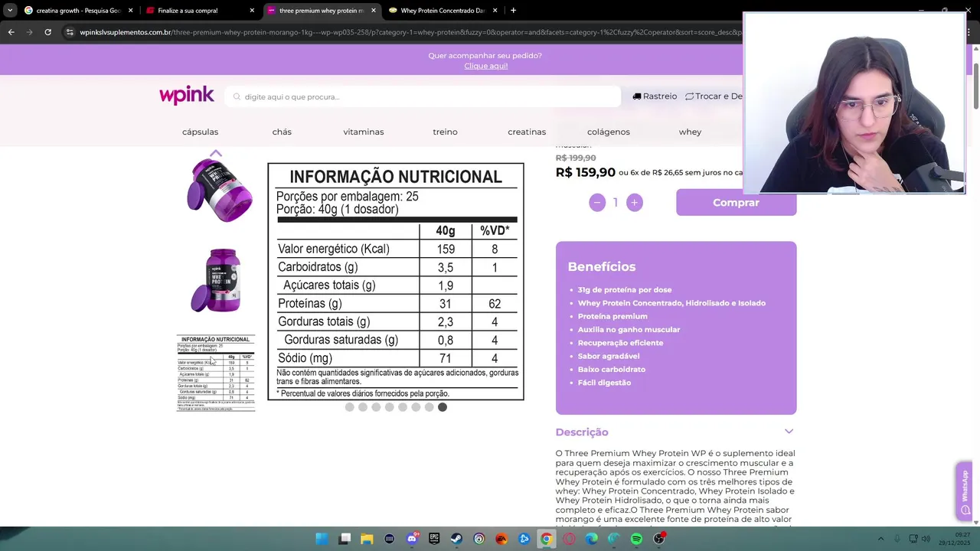Show hidden system tray icons
Viewport: 980px width, 551px height.
[x=880, y=539]
